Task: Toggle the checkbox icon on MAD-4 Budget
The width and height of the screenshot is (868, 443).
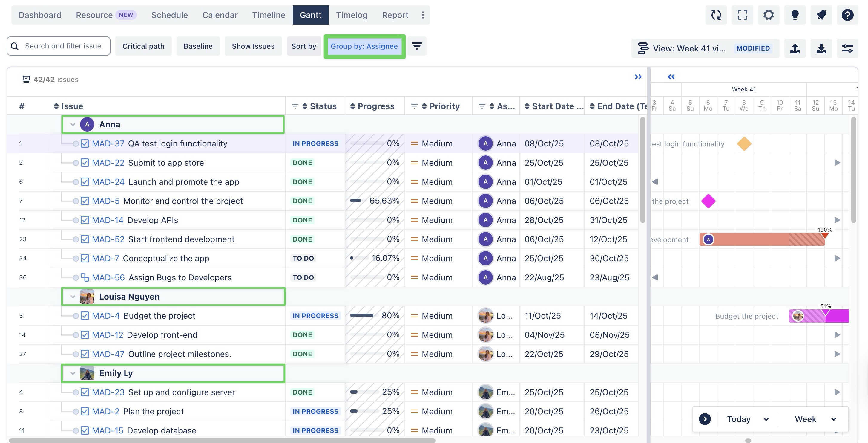Action: click(x=85, y=316)
